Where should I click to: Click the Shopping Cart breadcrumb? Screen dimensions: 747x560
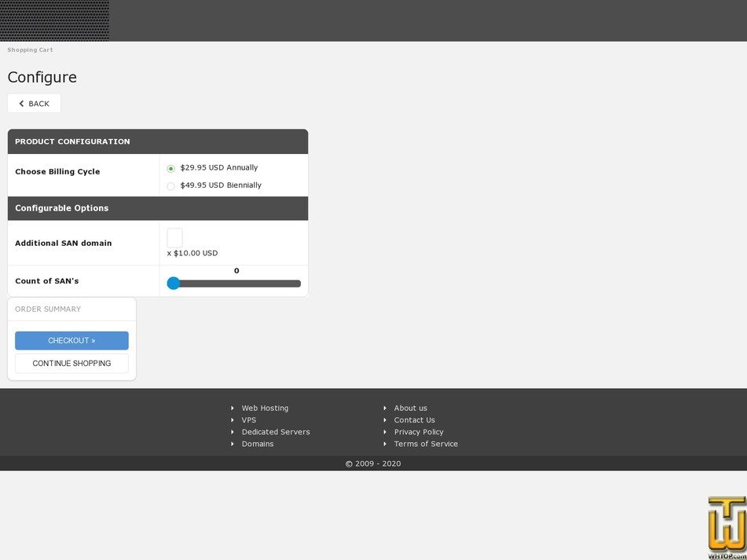[30, 49]
